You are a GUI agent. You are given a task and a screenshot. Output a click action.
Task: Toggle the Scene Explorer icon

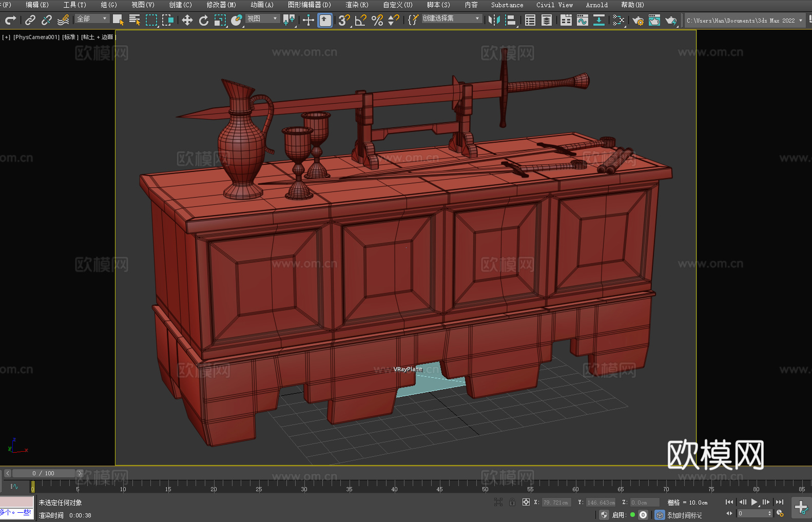click(x=530, y=20)
